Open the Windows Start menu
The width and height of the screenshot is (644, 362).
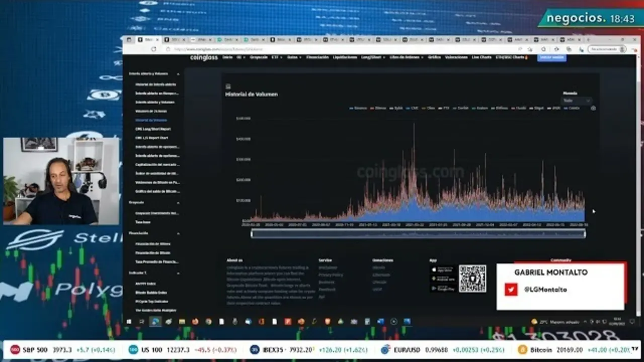click(x=128, y=321)
